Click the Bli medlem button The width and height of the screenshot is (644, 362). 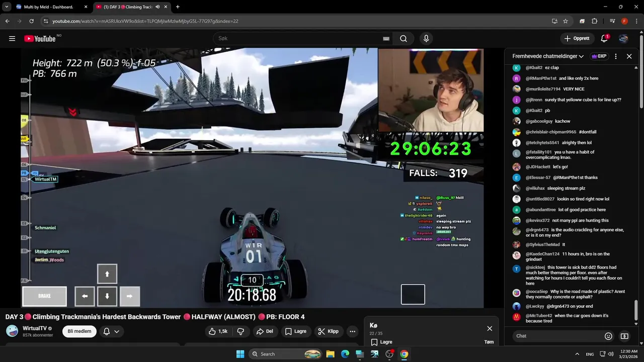(79, 331)
